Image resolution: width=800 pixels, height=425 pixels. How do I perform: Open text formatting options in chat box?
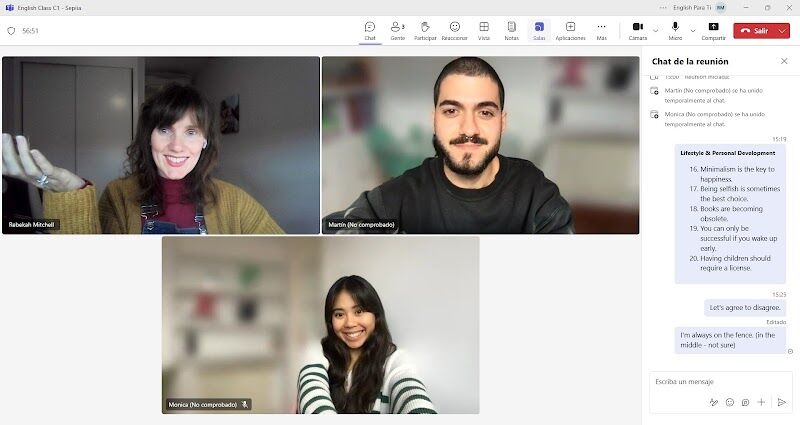[714, 402]
